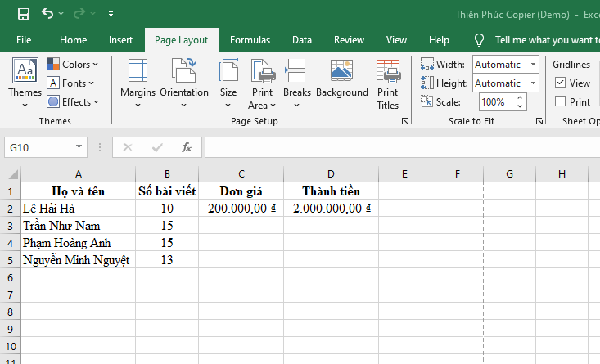Click the header cell 'Thành tiền'
The image size is (600, 364).
coord(331,191)
